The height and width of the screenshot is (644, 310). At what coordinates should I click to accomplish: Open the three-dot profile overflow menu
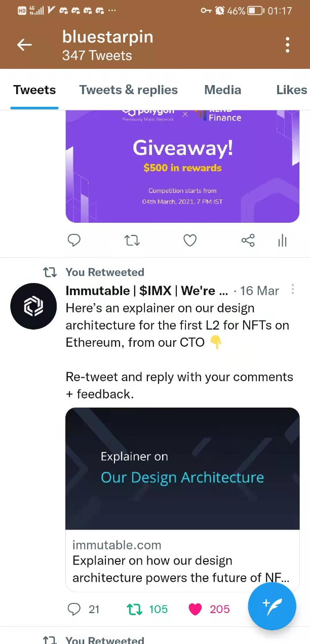287,45
